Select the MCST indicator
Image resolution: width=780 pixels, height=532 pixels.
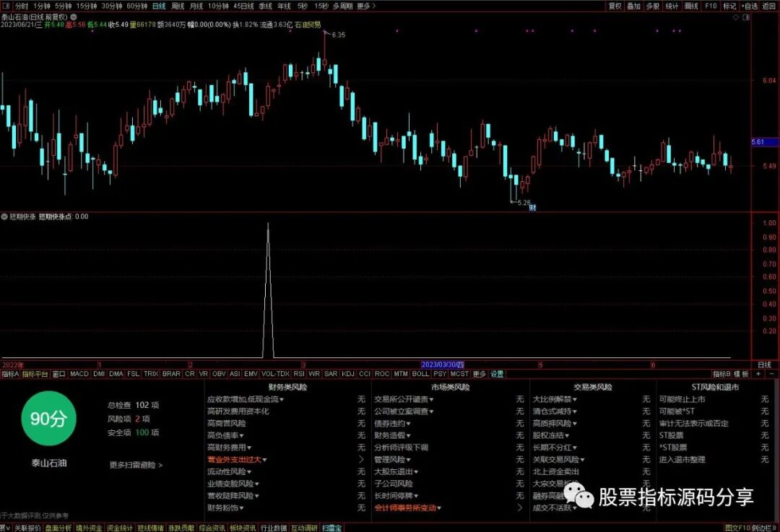[x=459, y=374]
